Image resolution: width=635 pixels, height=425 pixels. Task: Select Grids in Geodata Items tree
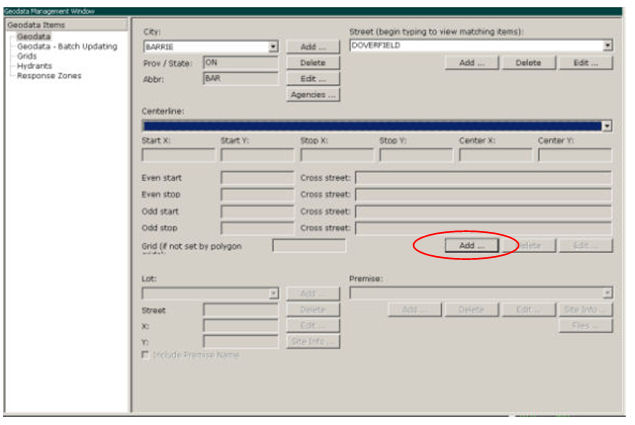click(x=27, y=56)
